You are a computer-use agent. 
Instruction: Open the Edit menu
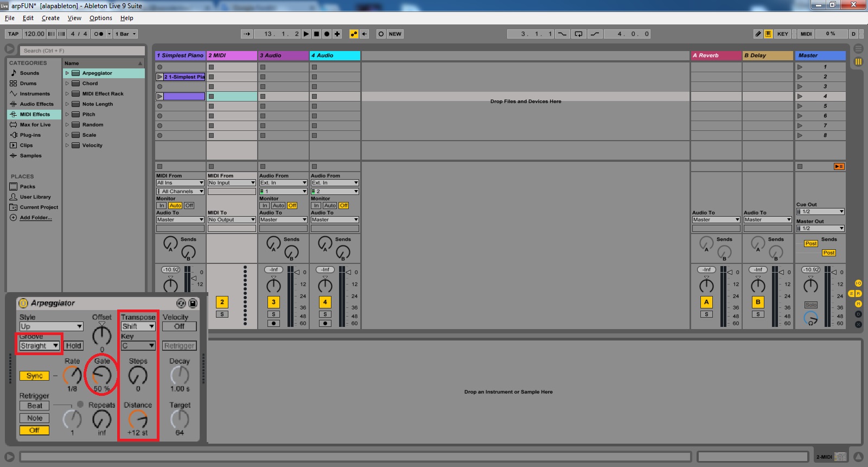pos(28,18)
